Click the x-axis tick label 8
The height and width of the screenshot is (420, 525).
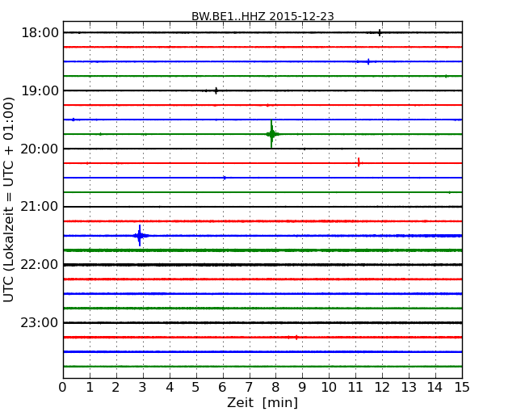275,388
